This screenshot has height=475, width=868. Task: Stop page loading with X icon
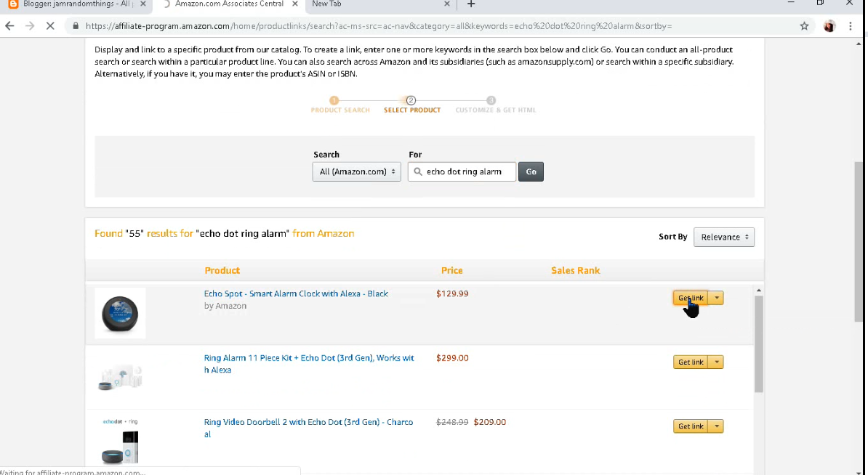pos(49,25)
